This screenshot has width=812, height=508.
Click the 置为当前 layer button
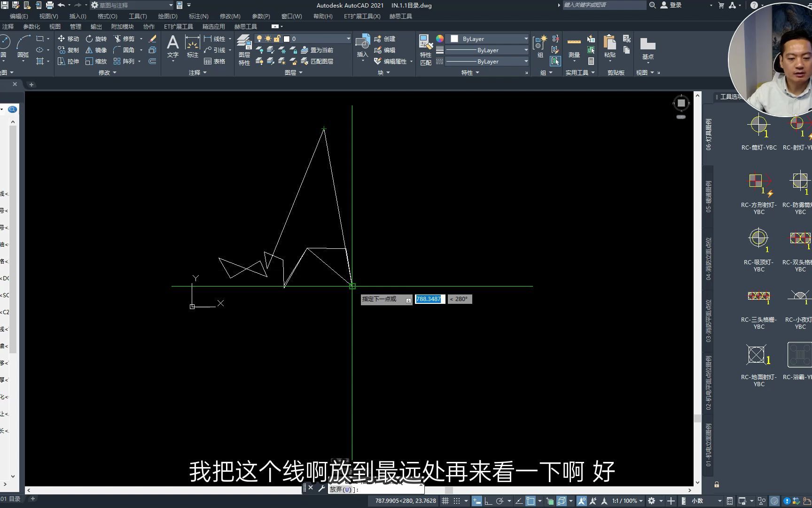(320, 50)
